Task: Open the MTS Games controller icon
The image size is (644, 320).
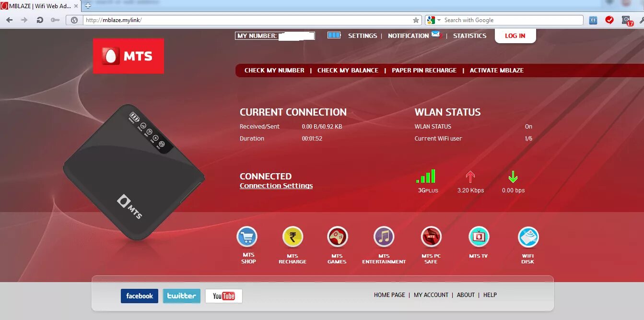Action: (338, 237)
